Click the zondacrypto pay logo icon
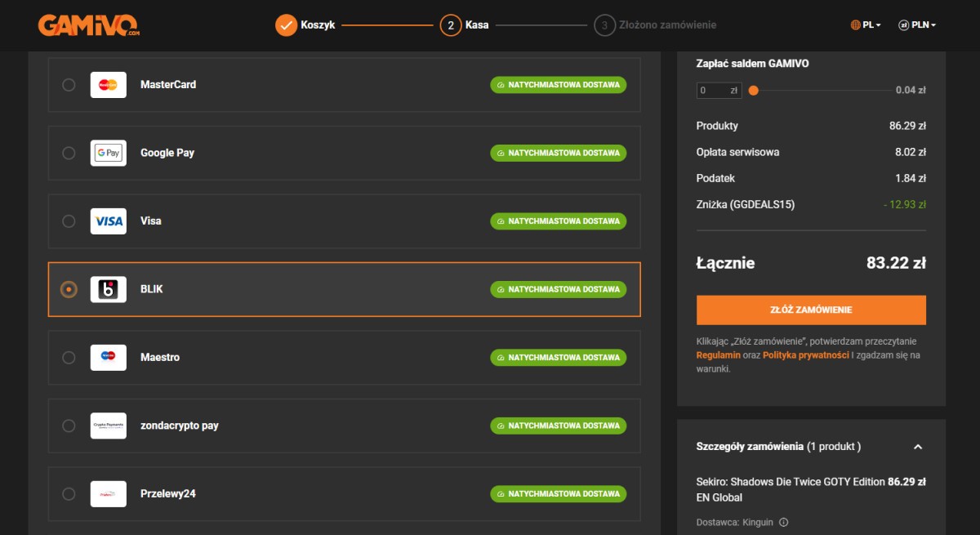The height and width of the screenshot is (535, 980). click(108, 426)
